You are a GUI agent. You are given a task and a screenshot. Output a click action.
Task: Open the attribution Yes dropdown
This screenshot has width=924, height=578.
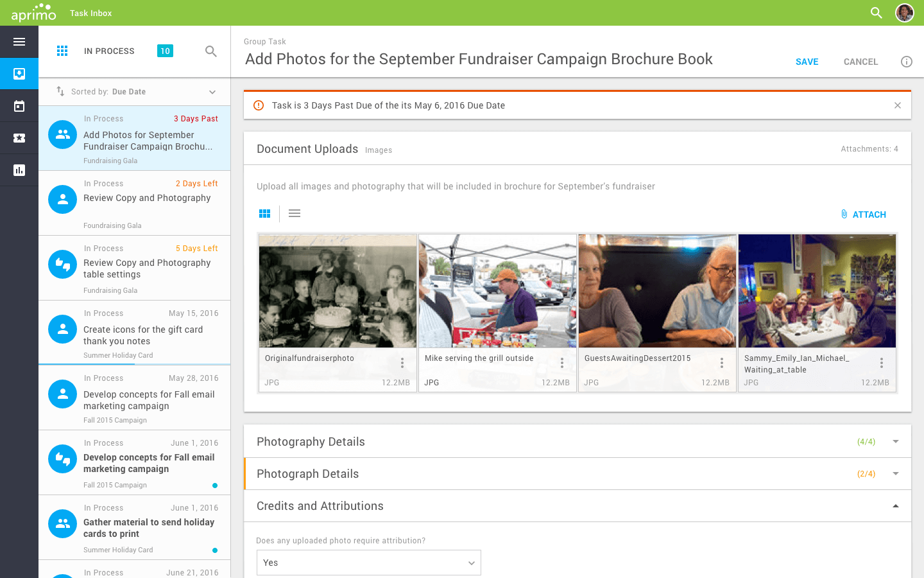(x=368, y=563)
